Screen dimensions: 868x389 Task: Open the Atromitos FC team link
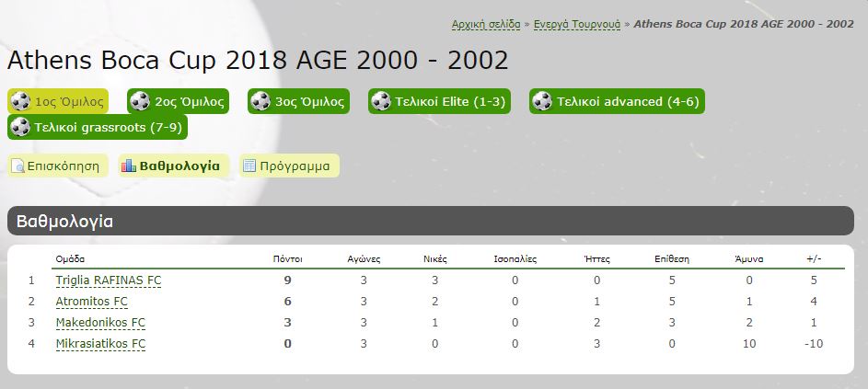92,302
